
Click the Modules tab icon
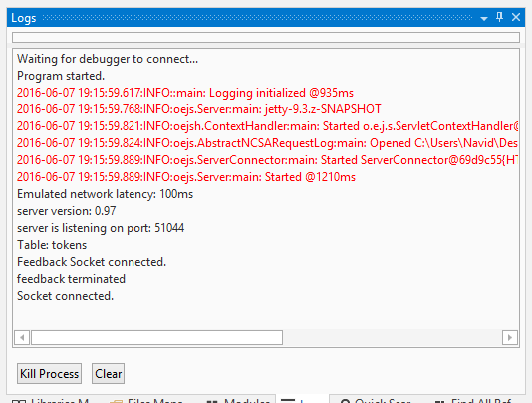click(x=212, y=401)
